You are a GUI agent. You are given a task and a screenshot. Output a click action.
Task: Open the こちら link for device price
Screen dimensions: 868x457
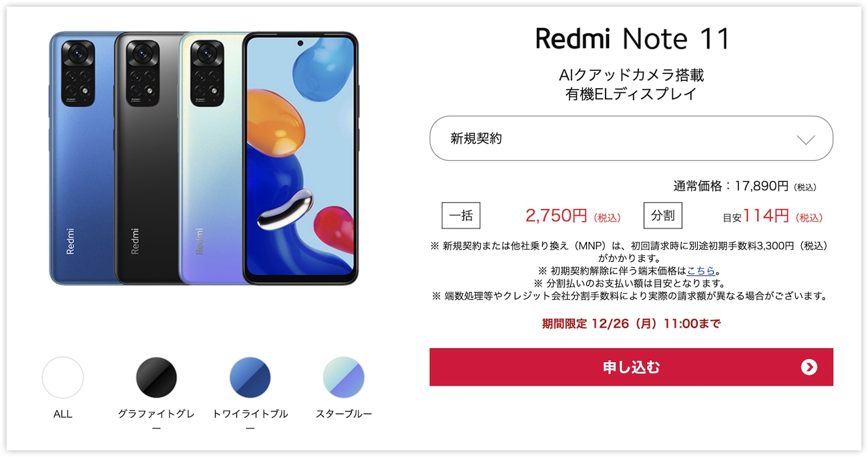pyautogui.click(x=700, y=271)
